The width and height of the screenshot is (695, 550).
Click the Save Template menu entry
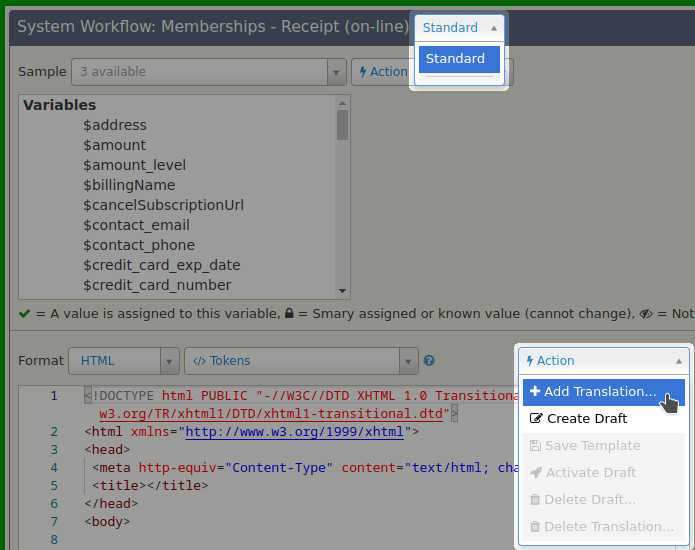[592, 445]
